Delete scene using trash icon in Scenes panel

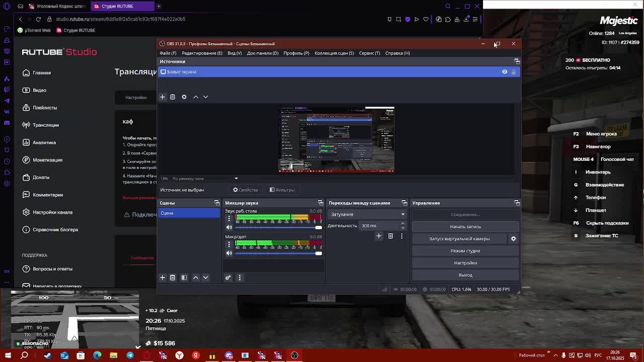click(173, 278)
